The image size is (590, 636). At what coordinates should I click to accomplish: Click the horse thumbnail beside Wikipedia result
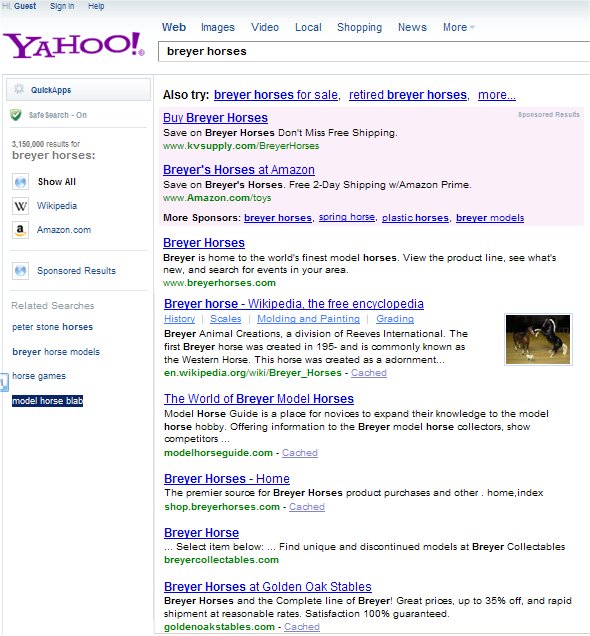(538, 339)
